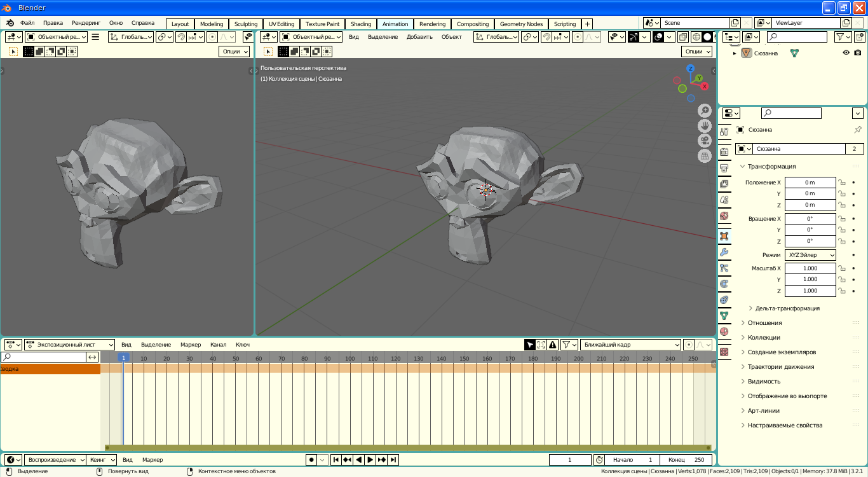Add a new workspace with plus tab
This screenshot has height=477, width=868.
[587, 24]
